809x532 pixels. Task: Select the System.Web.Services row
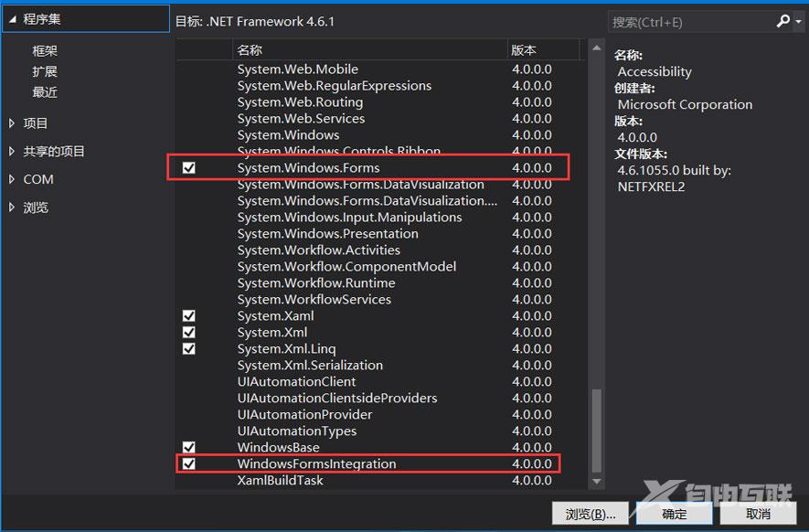point(381,119)
